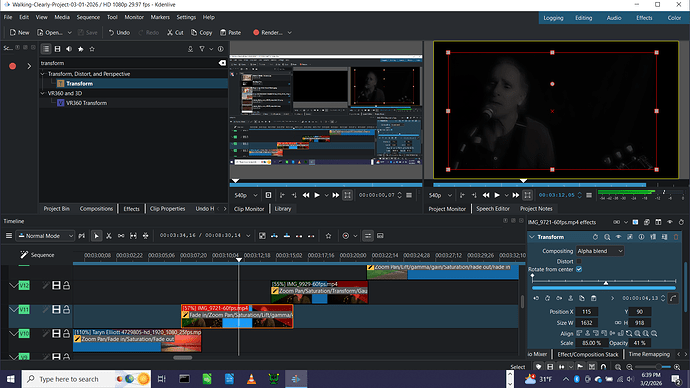Screen dimensions: 690x388
Task: Select the IMG_9929-60fps.mp4 clip on V12
Action: (x=319, y=292)
